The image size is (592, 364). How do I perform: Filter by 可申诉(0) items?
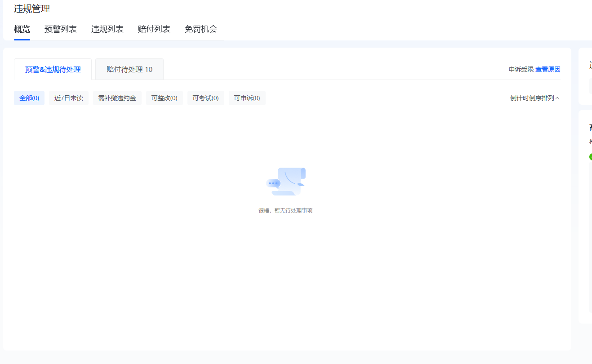pyautogui.click(x=247, y=98)
